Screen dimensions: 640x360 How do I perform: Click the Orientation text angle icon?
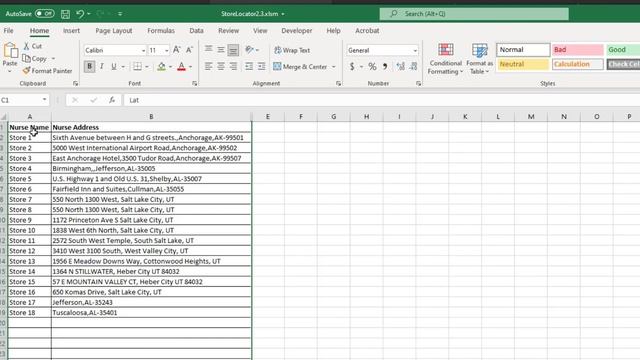point(249,50)
